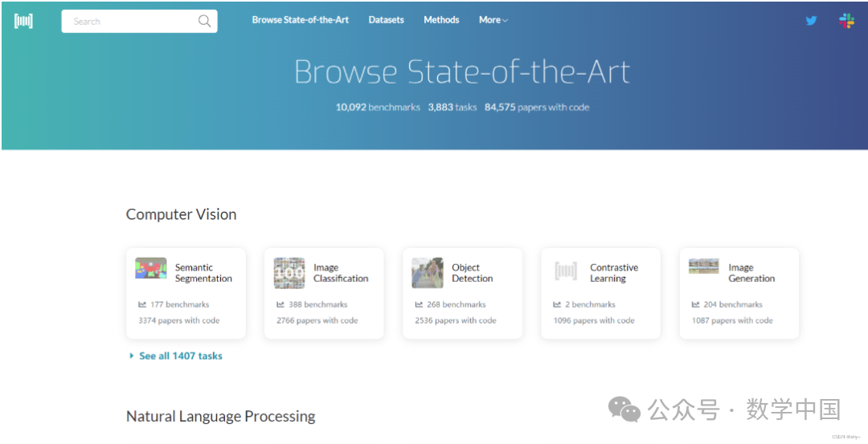Image resolution: width=868 pixels, height=444 pixels.
Task: Click the search magnifier icon
Action: click(x=204, y=21)
